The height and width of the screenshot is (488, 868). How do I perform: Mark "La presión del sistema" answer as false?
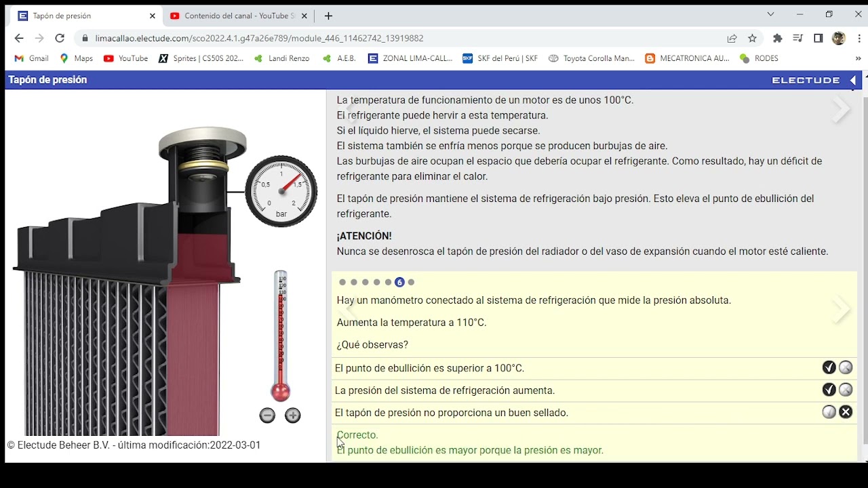(846, 390)
